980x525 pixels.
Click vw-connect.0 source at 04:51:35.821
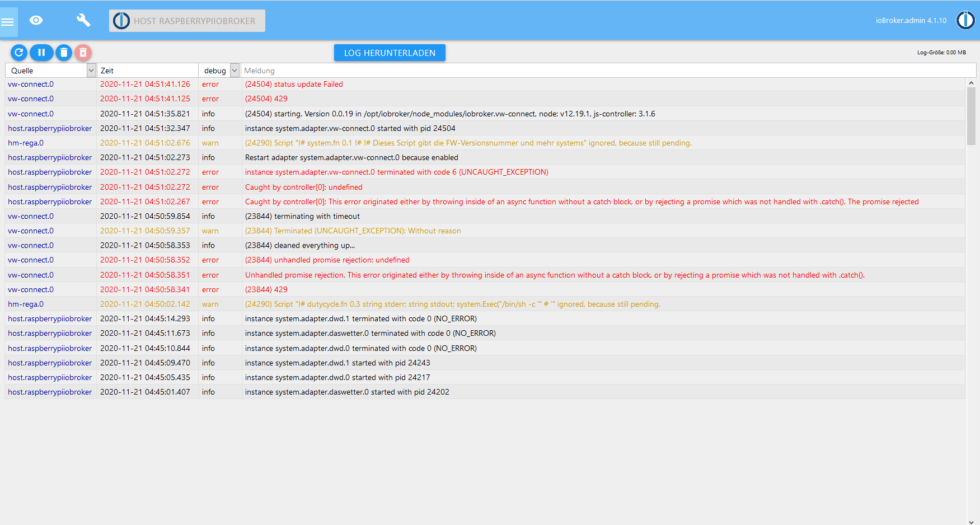(31, 114)
